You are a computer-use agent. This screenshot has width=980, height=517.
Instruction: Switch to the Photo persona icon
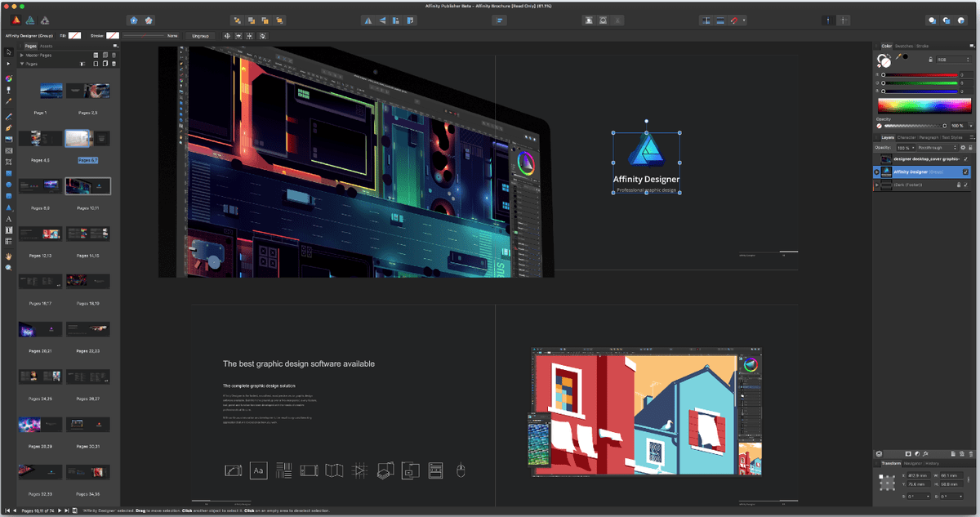click(x=45, y=20)
